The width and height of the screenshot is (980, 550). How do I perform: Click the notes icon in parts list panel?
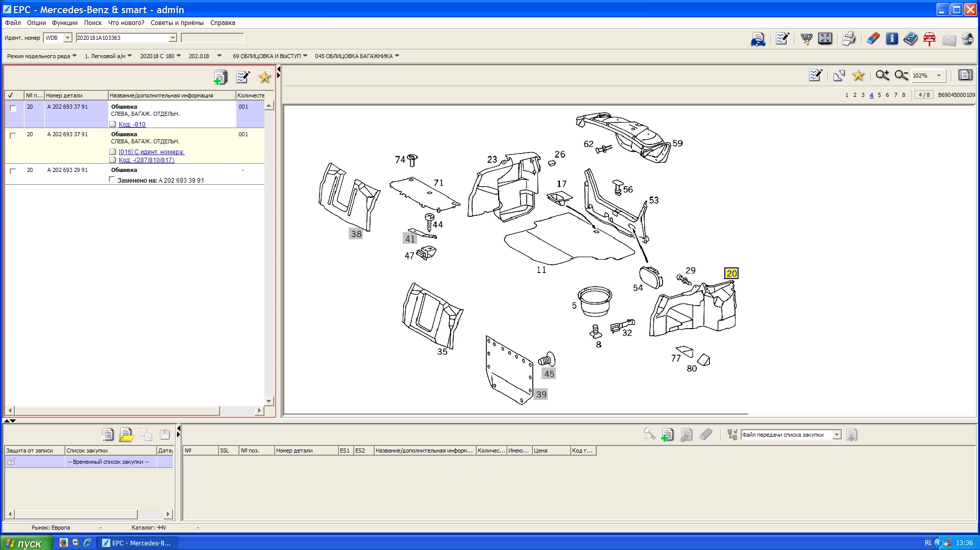(243, 77)
